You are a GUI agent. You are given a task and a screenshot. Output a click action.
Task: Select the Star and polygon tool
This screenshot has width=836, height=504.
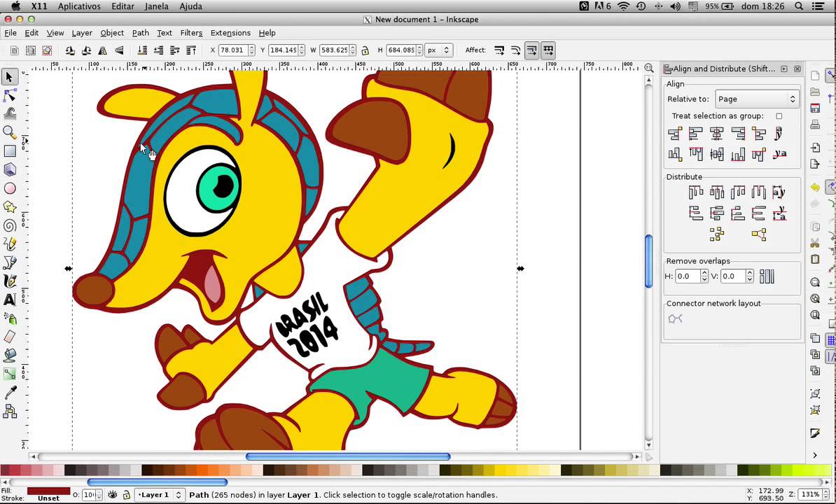(x=10, y=206)
